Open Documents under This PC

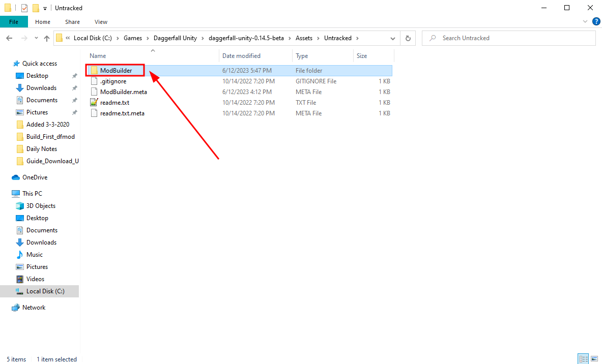(x=42, y=230)
